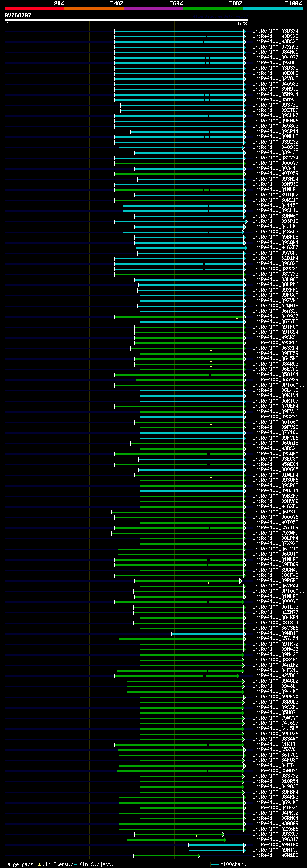Open UniRef100_A8E0N3 entry
The height and width of the screenshot is (868, 307).
coord(275,73)
